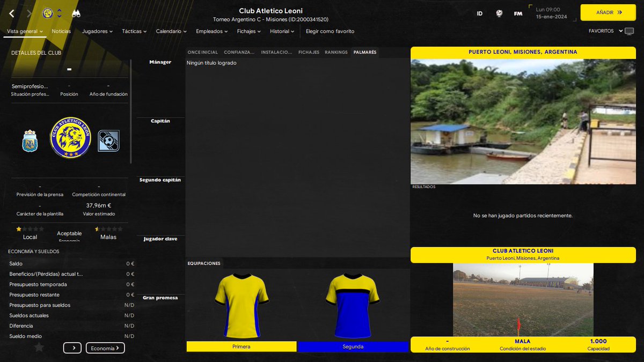
Task: Click the Primera yellow kit shirt
Action: point(241,306)
